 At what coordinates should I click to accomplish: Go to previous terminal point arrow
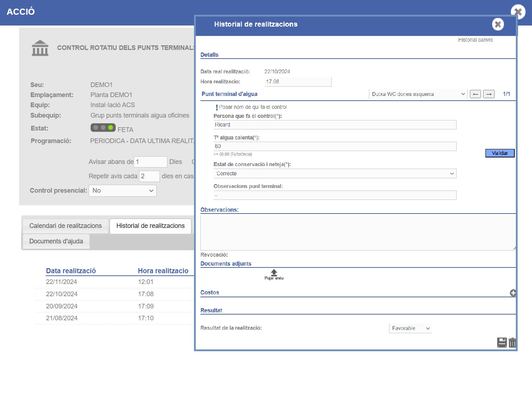475,94
